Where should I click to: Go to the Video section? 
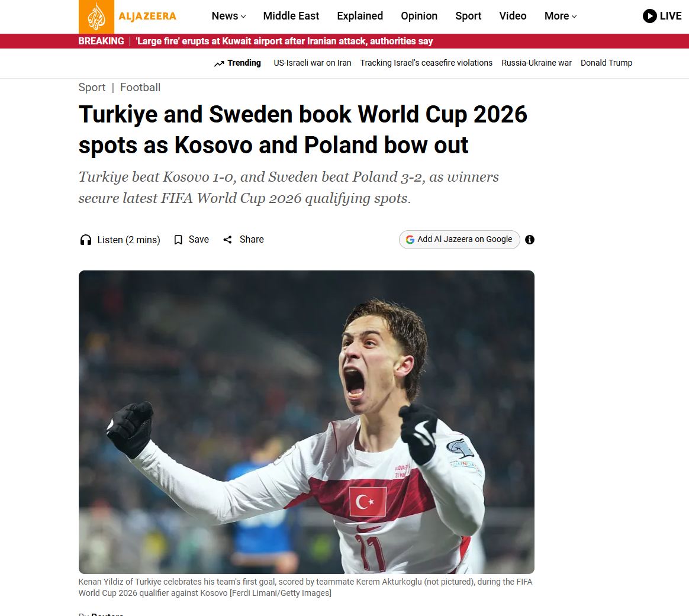coord(513,16)
